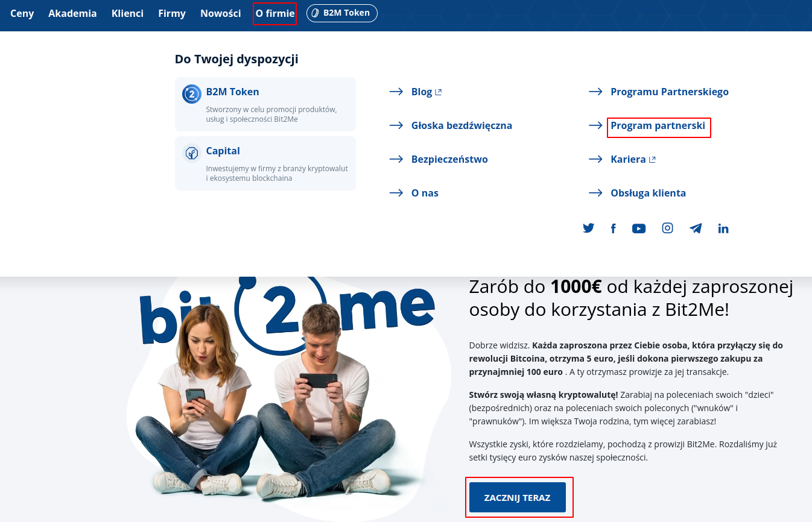Click the arrow beside O nas
Viewport: 812px width, 522px height.
click(x=396, y=193)
